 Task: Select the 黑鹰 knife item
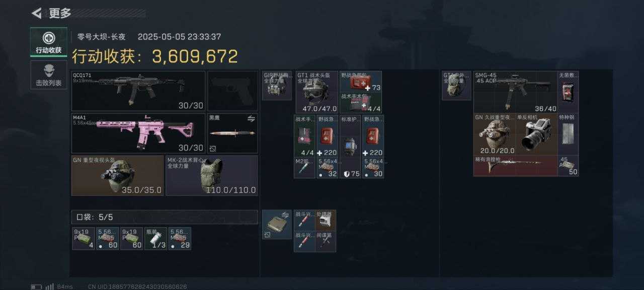coord(232,133)
